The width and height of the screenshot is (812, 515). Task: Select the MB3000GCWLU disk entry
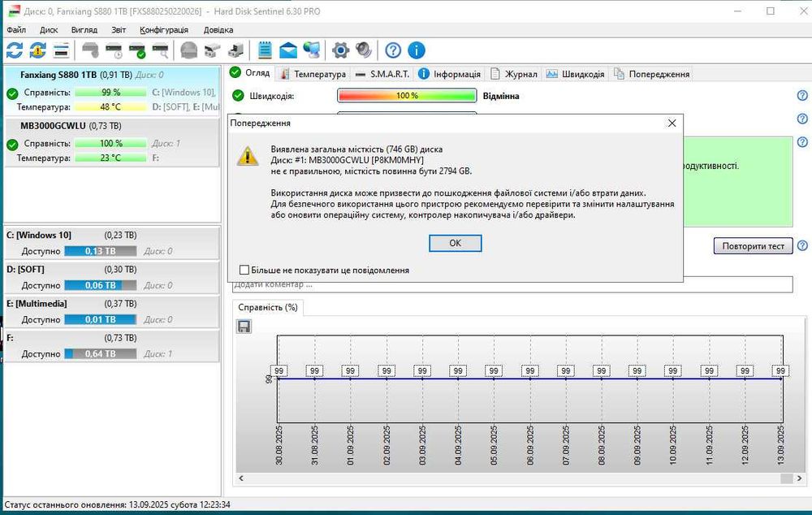[112, 142]
